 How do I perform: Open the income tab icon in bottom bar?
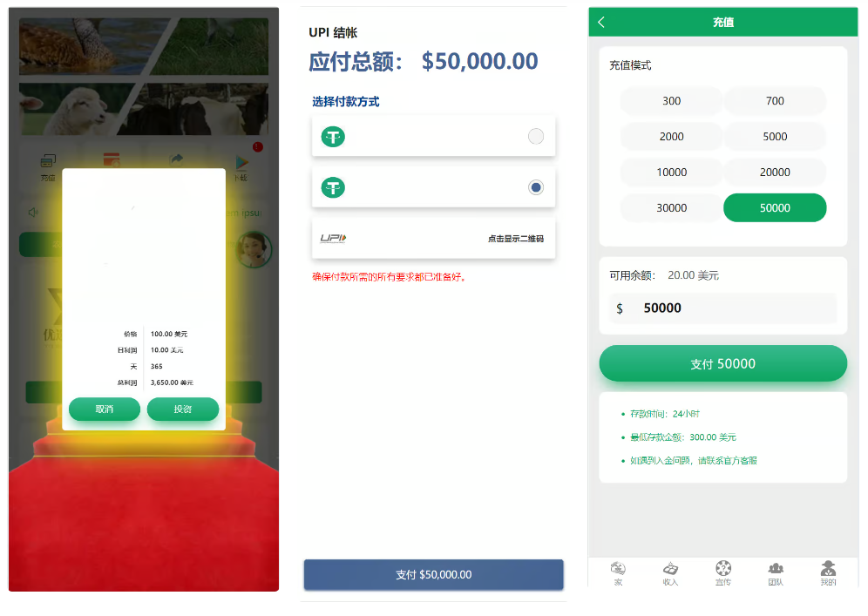tap(670, 568)
